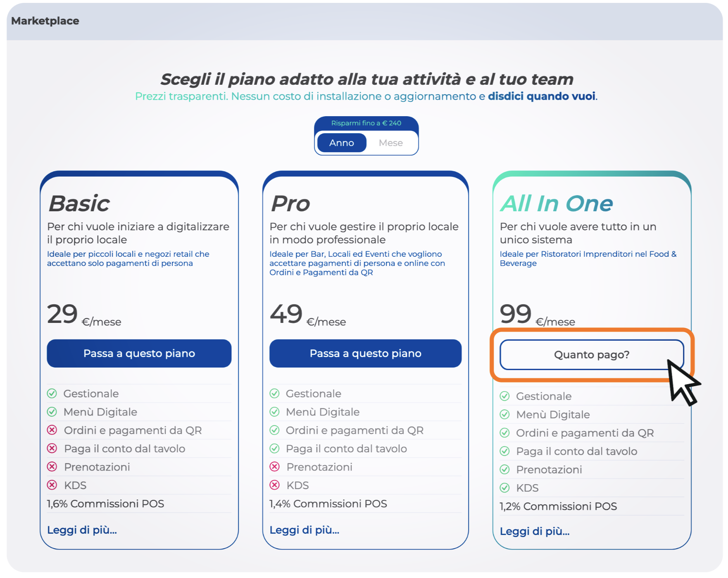Click the disdici quando vuoi link
This screenshot has height=578, width=728.
pyautogui.click(x=542, y=96)
